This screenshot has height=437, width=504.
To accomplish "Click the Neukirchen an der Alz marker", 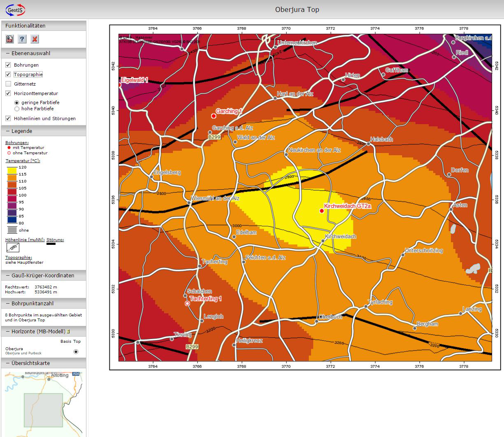I will 286,154.
